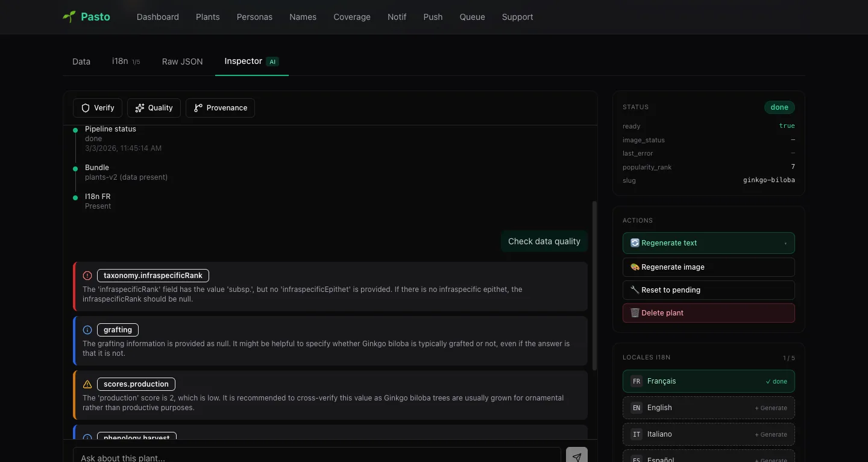Viewport: 868px width, 462px height.
Task: Delete the plant
Action: 708,313
